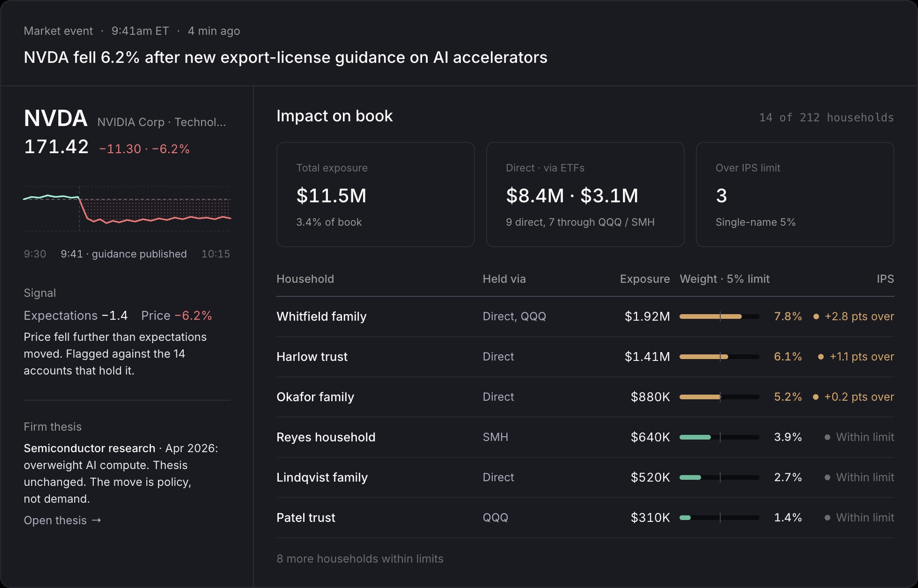Select the Harlow trust household row

(x=585, y=357)
